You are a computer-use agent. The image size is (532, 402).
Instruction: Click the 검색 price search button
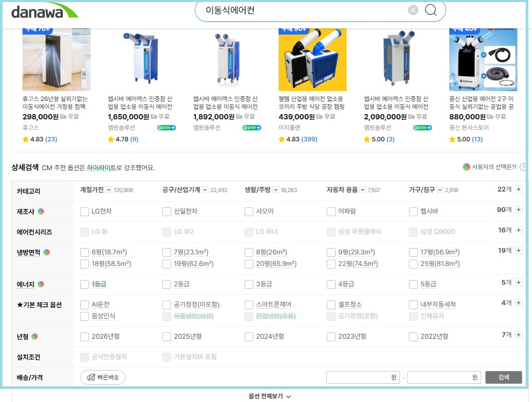click(504, 377)
